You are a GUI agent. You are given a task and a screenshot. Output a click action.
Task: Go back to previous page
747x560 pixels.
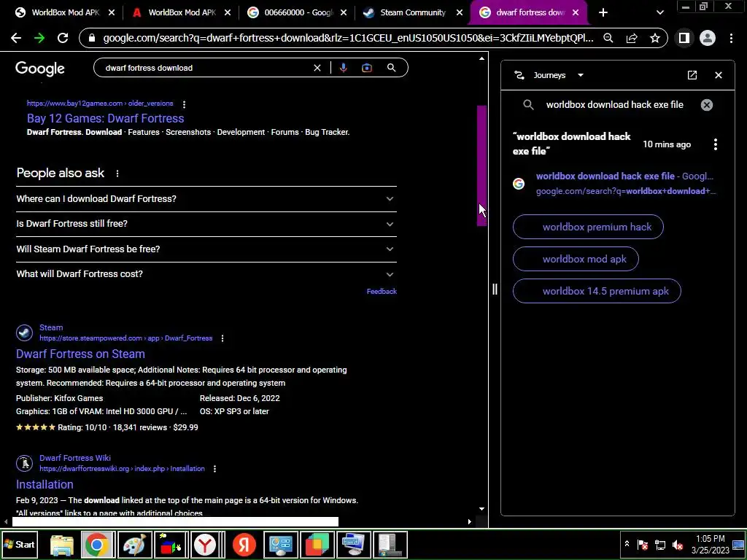[16, 38]
